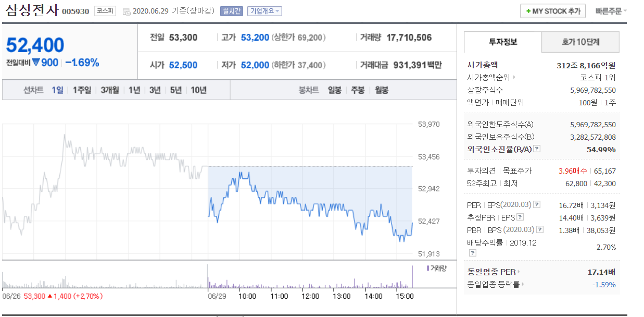The height and width of the screenshot is (317, 644).
Task: Select the 5년 line chart period
Action: 176,90
